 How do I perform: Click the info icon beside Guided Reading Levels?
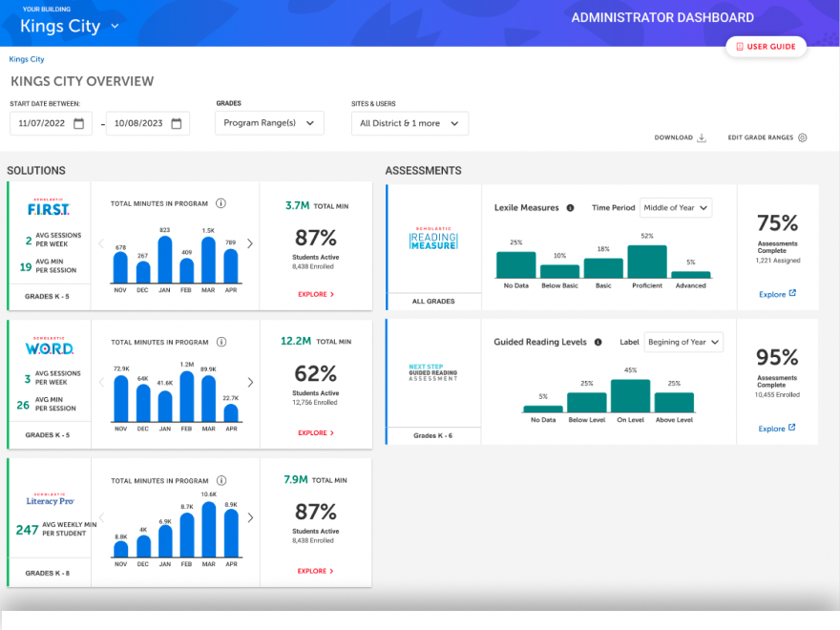598,342
